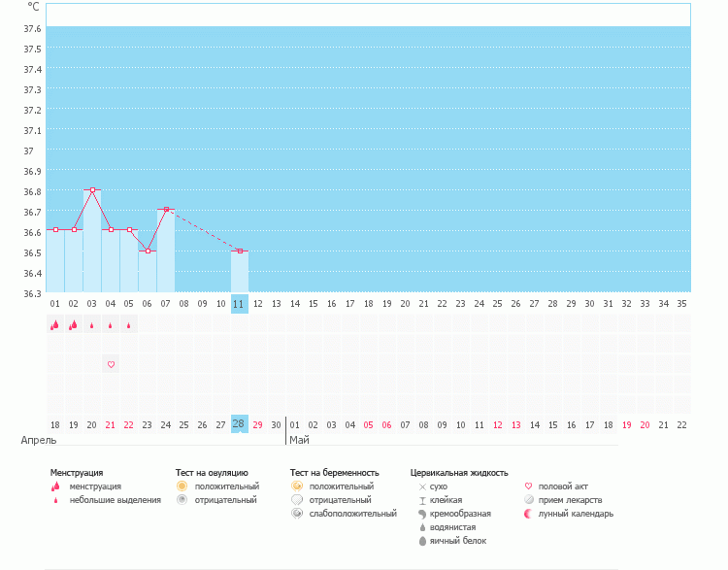Click the positive pregnancy test legend icon
This screenshot has width=728, height=570.
(297, 486)
